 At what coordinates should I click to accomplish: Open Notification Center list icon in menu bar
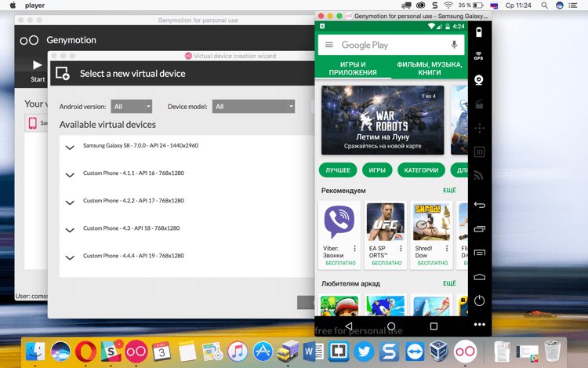[x=572, y=5]
